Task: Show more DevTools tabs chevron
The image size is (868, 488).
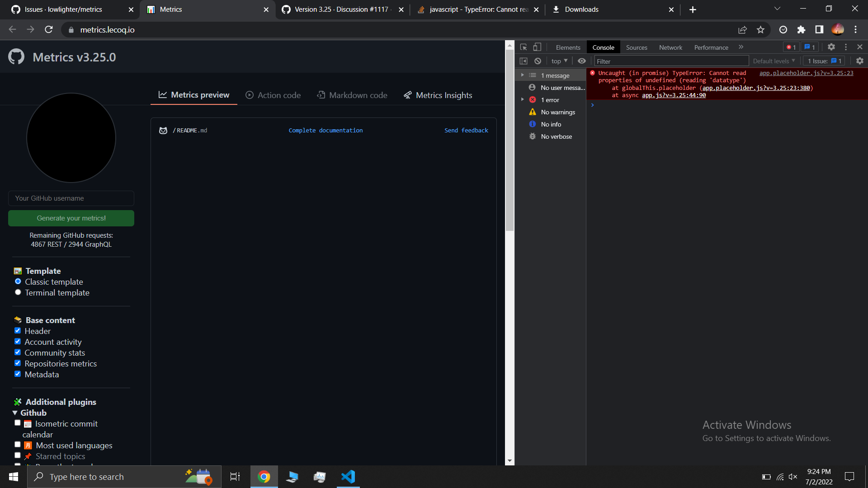Action: 741,47
